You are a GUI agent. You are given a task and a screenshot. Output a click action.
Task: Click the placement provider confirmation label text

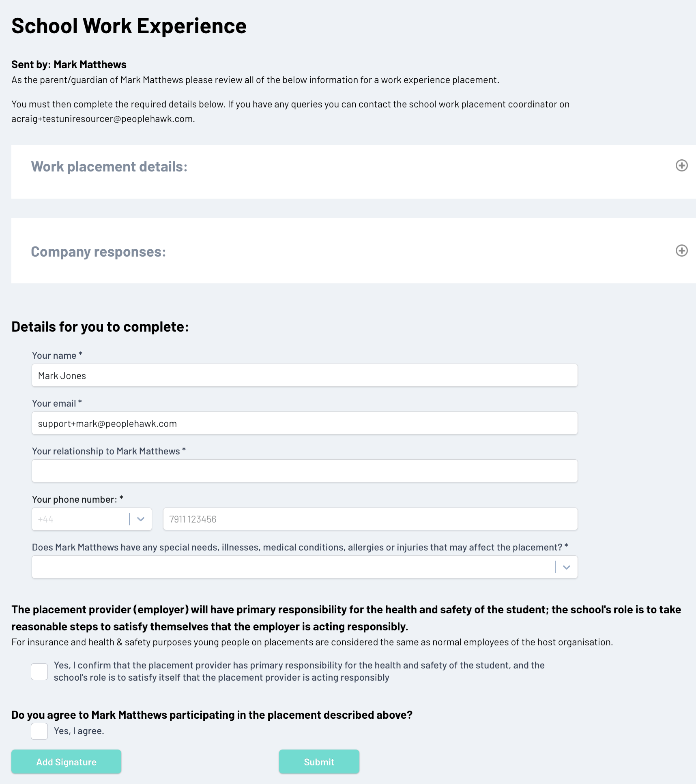pos(299,671)
